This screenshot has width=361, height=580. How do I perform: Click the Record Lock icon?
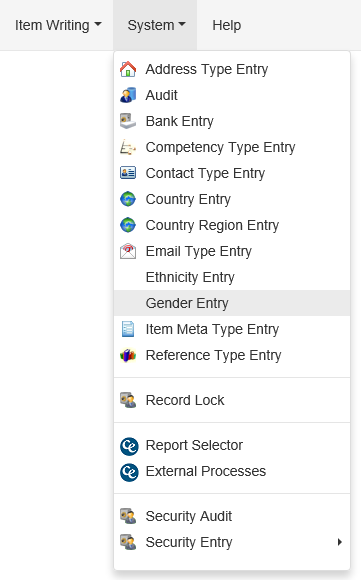tap(128, 400)
